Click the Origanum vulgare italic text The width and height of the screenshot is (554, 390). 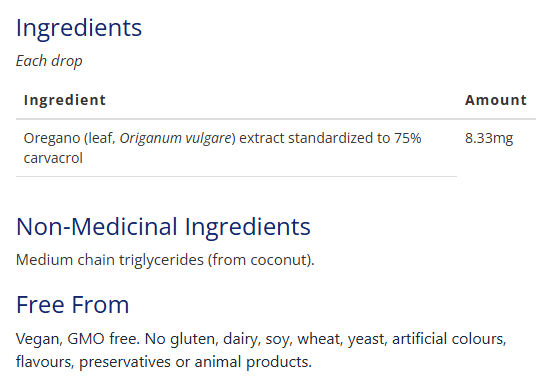[175, 138]
